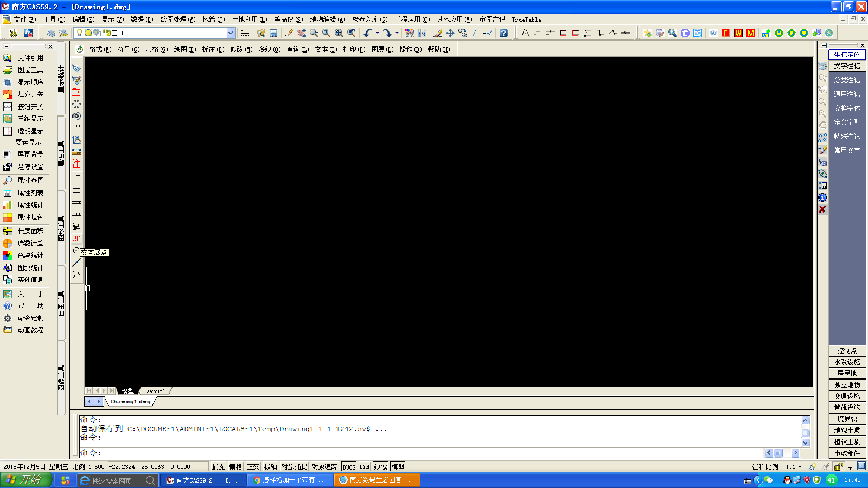The width and height of the screenshot is (868, 488).
Task: Open the layer dropdown list arrow
Action: coord(231,33)
